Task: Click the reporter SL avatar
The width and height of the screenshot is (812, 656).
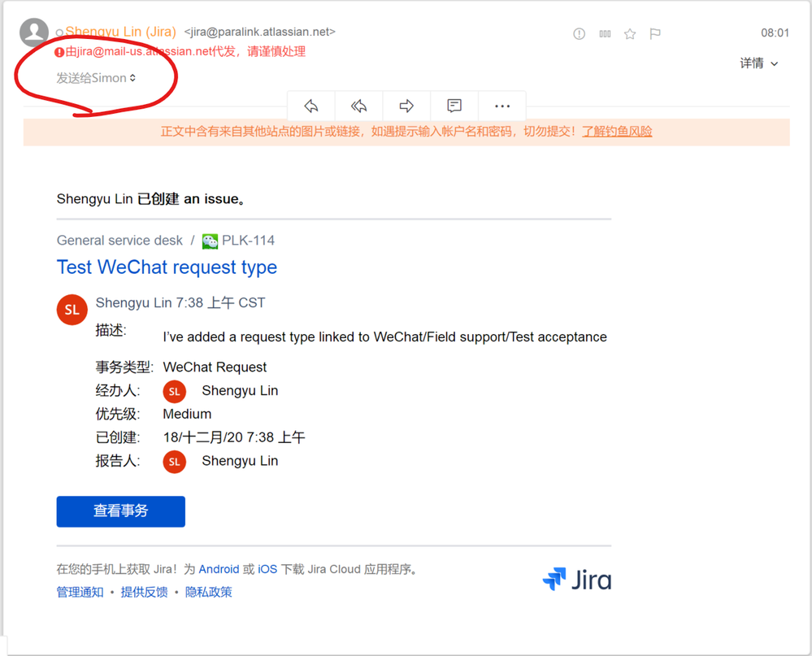Action: (175, 462)
